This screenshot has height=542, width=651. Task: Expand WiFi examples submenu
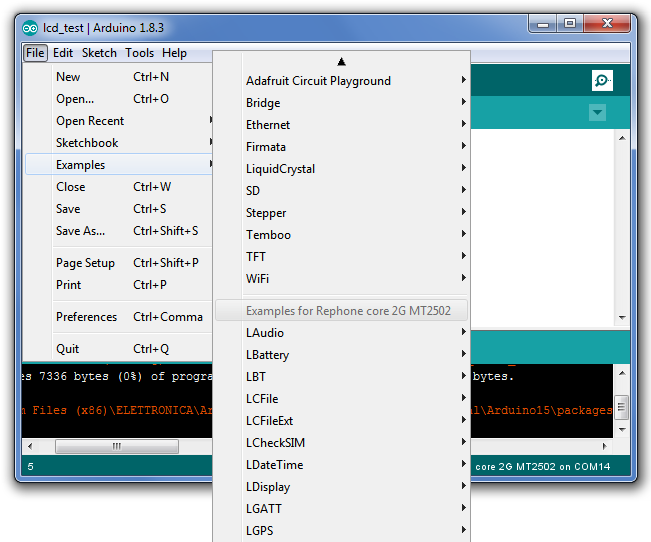342,279
